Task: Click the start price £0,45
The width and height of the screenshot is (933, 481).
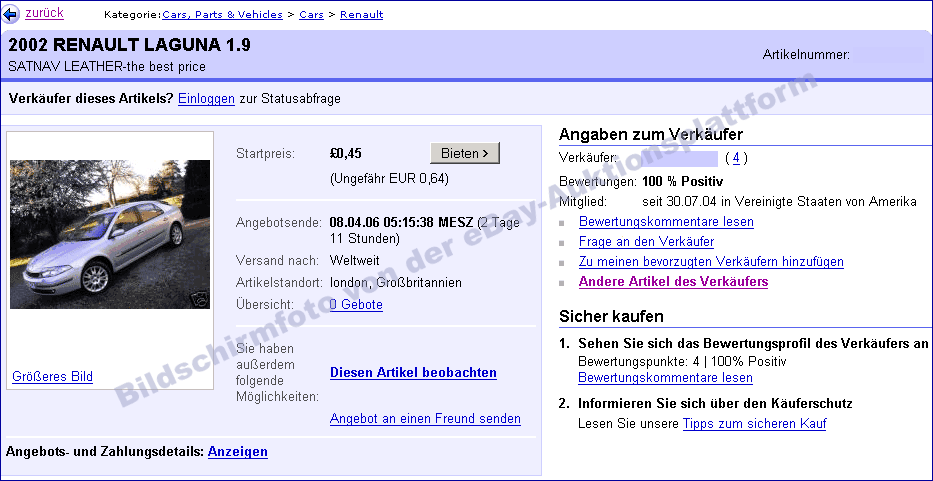Action: [x=346, y=154]
